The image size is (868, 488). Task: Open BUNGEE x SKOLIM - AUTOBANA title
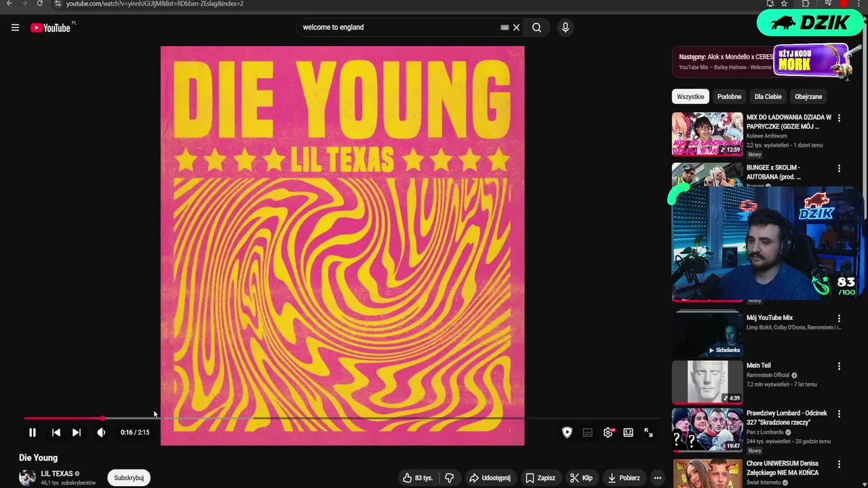774,172
